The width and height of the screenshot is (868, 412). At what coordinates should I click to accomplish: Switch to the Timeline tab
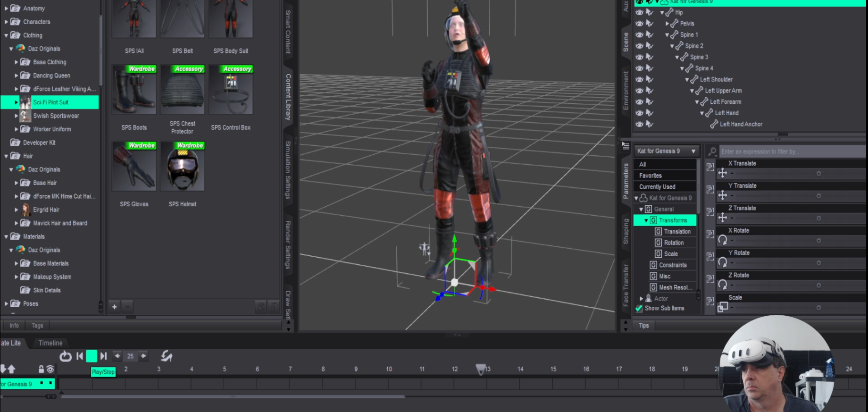click(50, 343)
